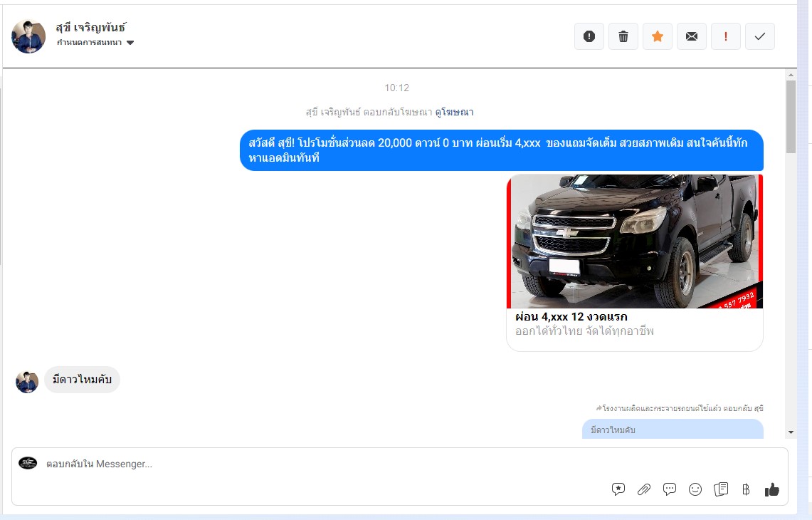812x520 pixels.
Task: Send a thumbs-up like
Action: (x=771, y=489)
